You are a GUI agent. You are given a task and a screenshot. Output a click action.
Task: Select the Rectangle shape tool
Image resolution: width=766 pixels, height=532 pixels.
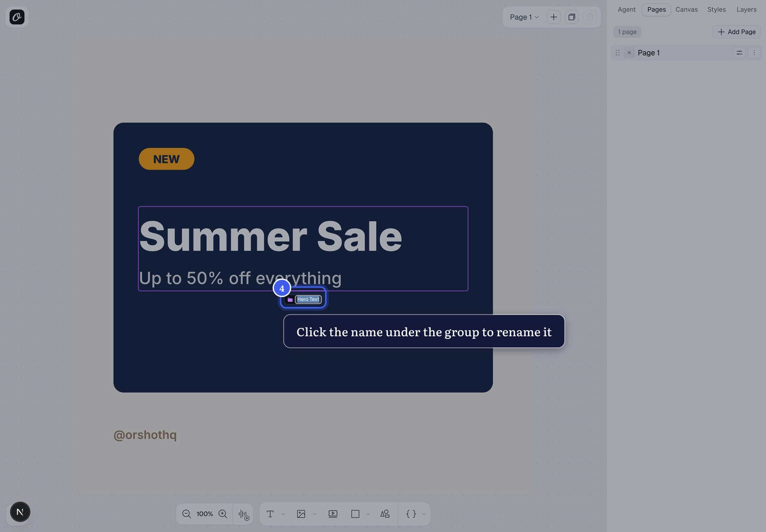(x=355, y=514)
